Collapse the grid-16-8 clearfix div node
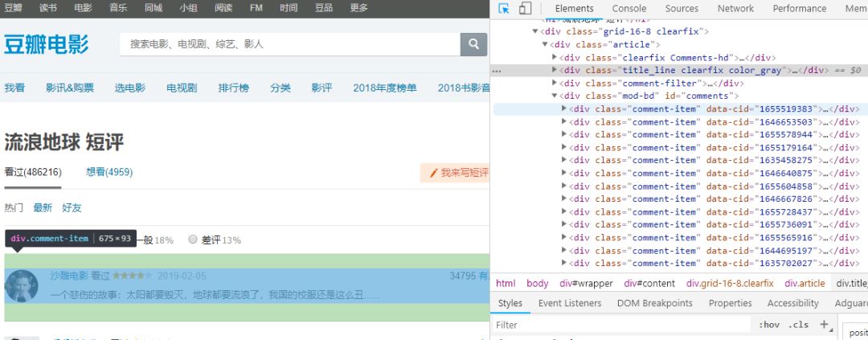The height and width of the screenshot is (340, 868). (x=535, y=31)
